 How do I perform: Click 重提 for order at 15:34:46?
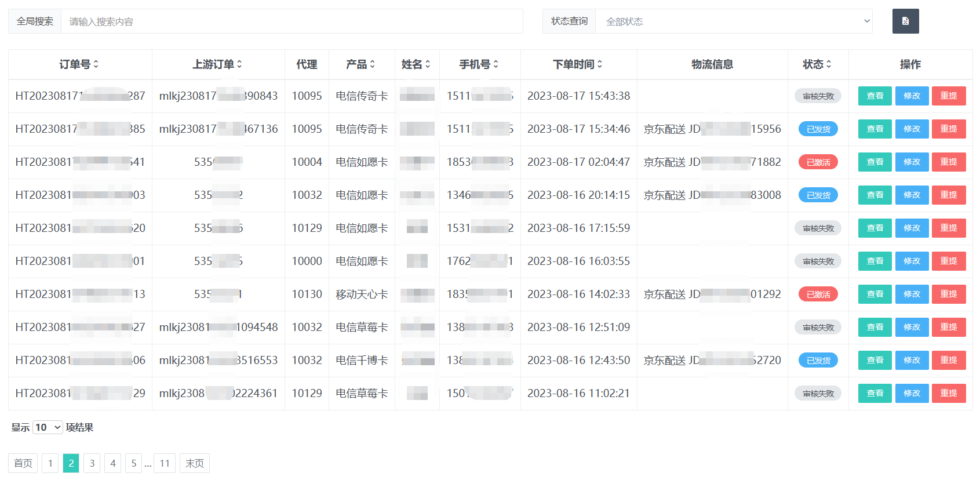(x=949, y=129)
